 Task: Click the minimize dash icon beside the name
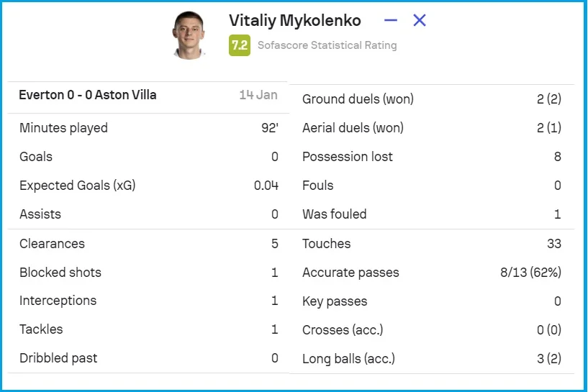tap(391, 21)
